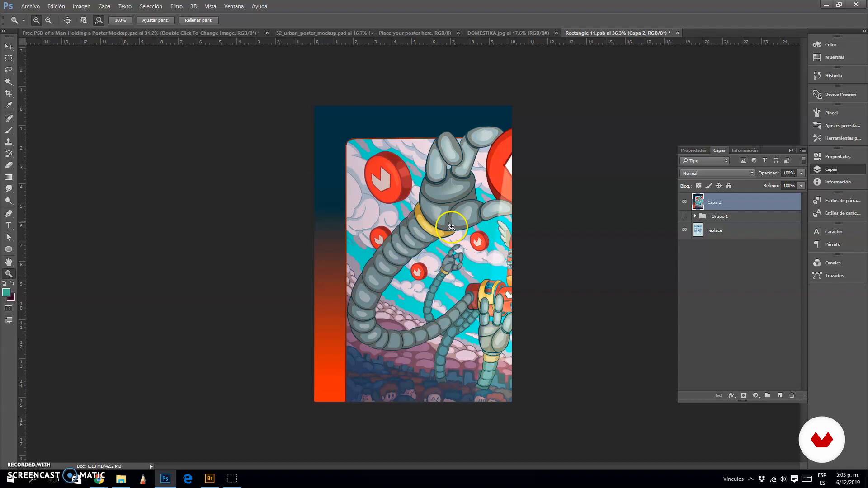Image resolution: width=868 pixels, height=488 pixels.
Task: Select the Clone Stamp tool
Action: click(9, 142)
